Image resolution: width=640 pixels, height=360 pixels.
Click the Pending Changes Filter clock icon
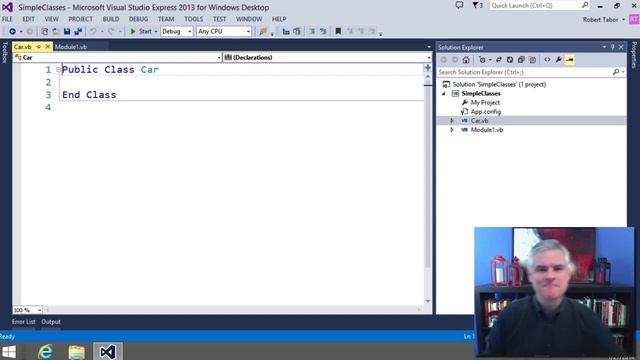[482, 60]
